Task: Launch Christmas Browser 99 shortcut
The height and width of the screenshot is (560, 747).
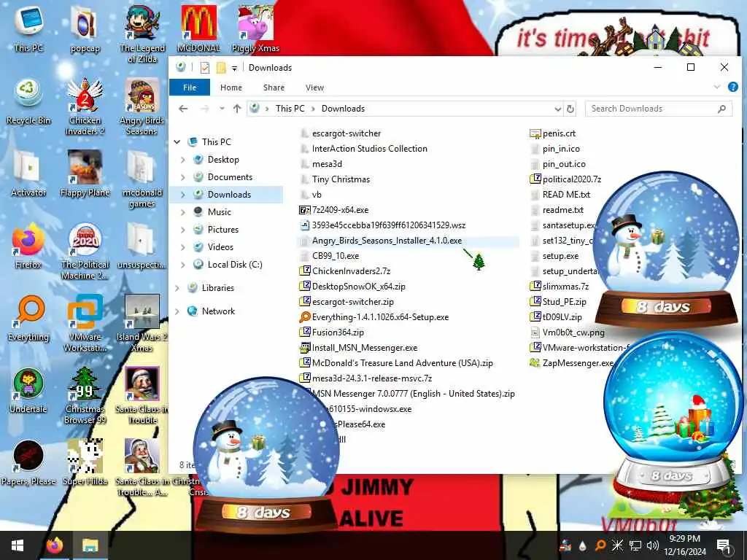Action: pos(85,395)
